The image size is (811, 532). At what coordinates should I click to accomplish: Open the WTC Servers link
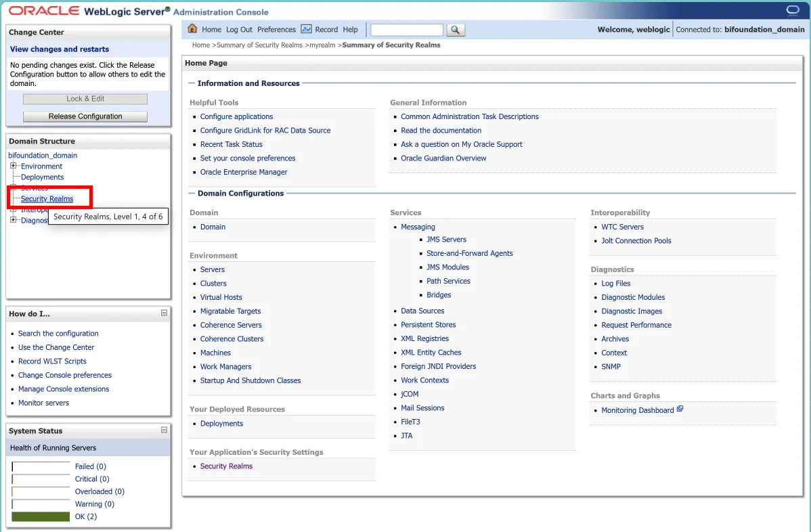pyautogui.click(x=622, y=227)
